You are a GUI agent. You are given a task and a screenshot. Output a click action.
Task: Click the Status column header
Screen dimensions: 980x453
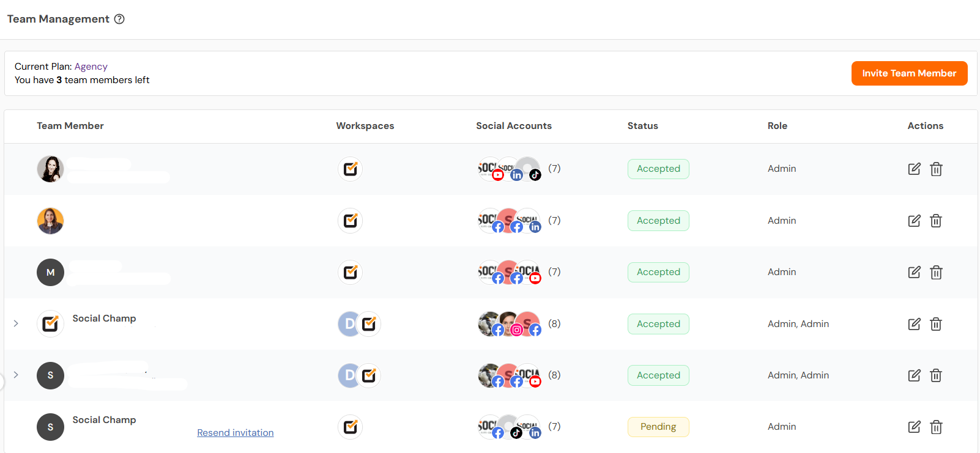pos(643,126)
